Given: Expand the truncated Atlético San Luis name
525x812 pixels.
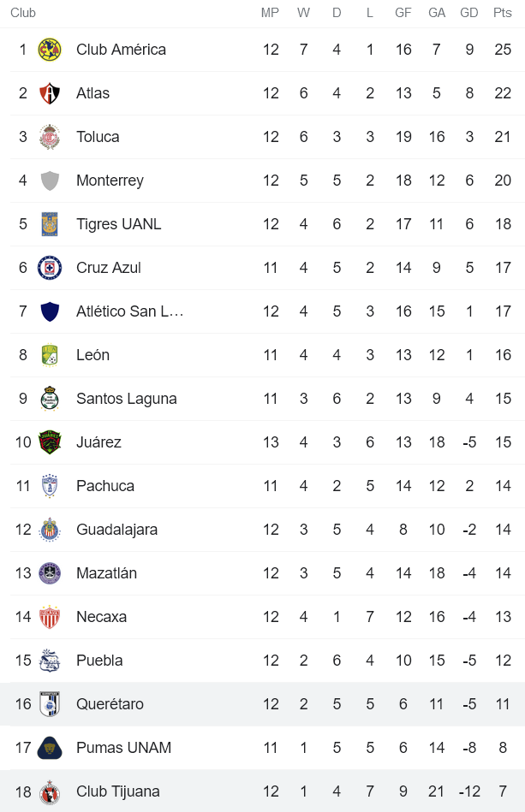Looking at the screenshot, I should coord(128,311).
